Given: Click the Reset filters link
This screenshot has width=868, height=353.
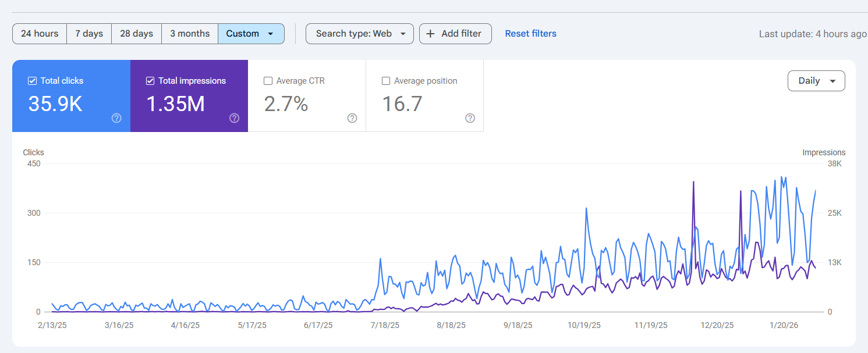Looking at the screenshot, I should 530,34.
